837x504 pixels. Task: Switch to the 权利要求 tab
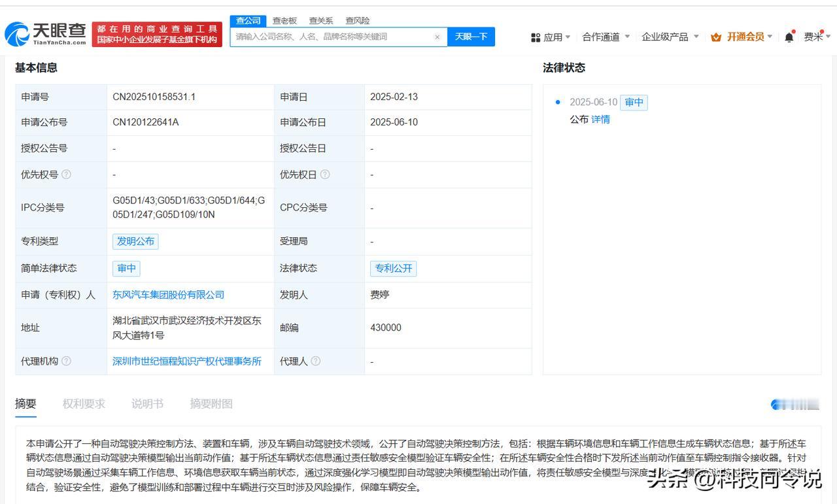tap(84, 404)
